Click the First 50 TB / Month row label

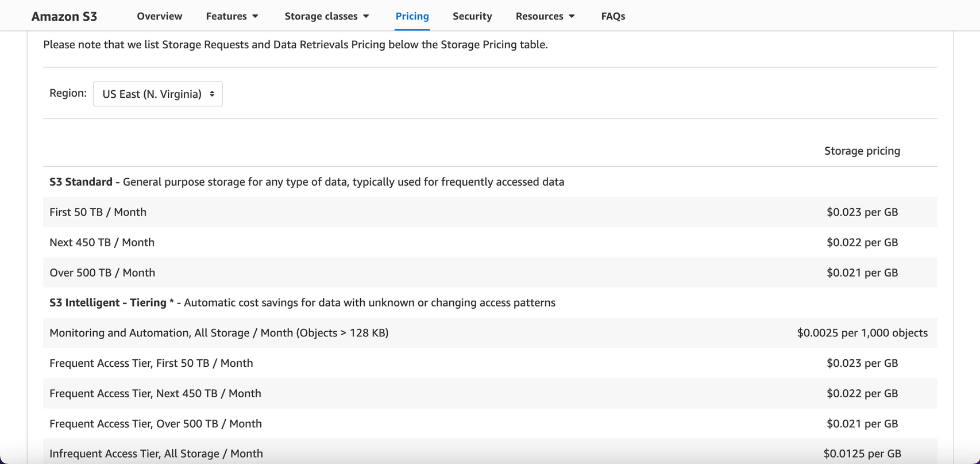point(98,212)
